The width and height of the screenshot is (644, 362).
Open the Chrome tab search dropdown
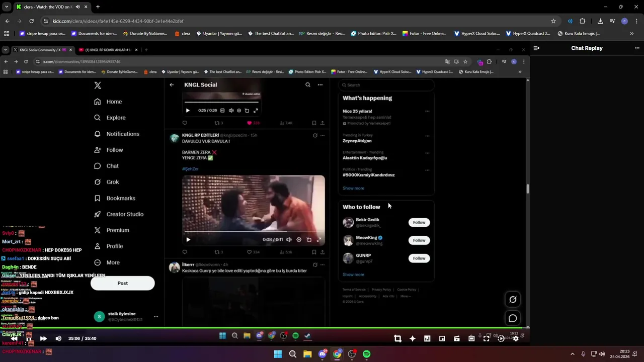click(x=7, y=7)
